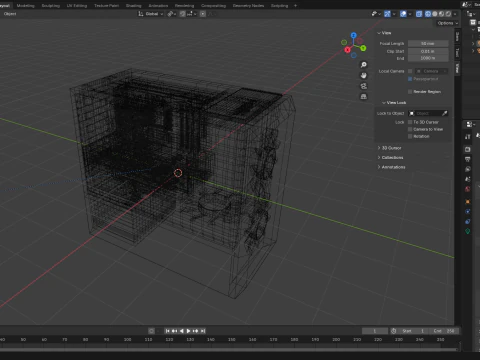Select solid viewport shading

coord(435,14)
